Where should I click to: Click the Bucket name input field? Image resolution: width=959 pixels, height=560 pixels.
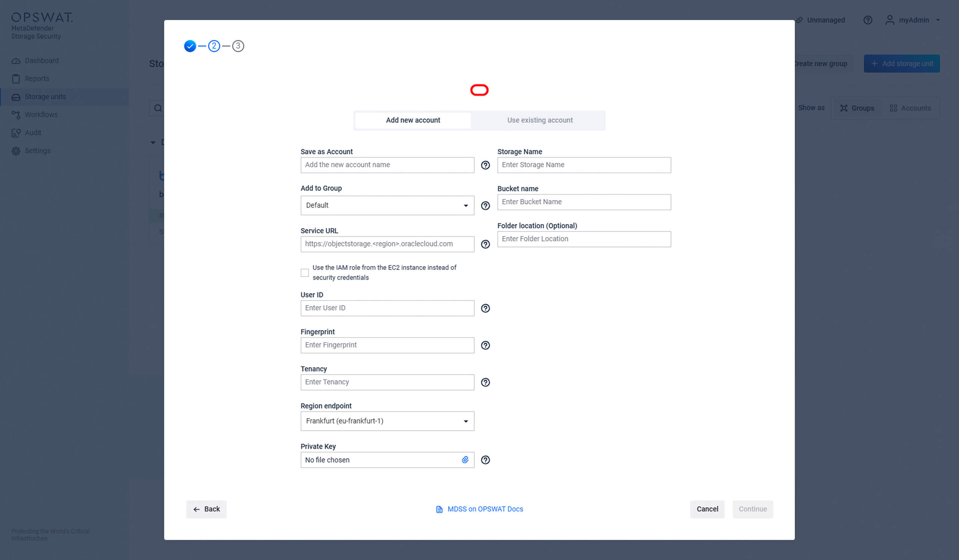coord(584,202)
